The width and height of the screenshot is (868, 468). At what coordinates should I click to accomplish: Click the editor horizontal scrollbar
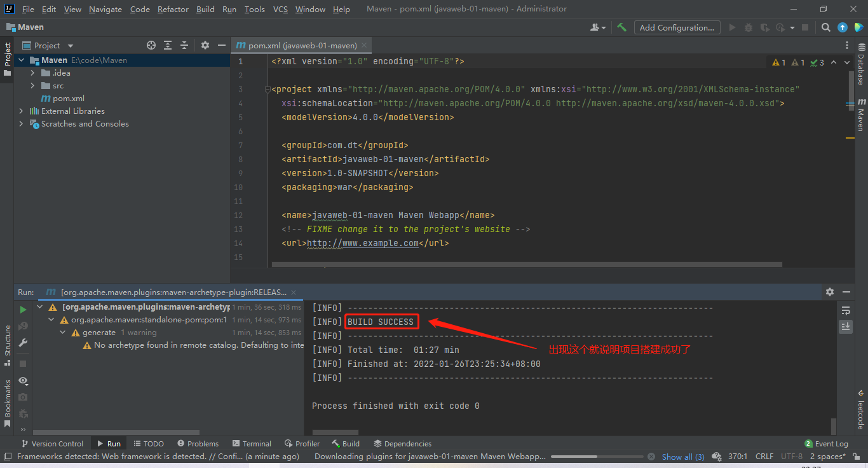point(527,265)
